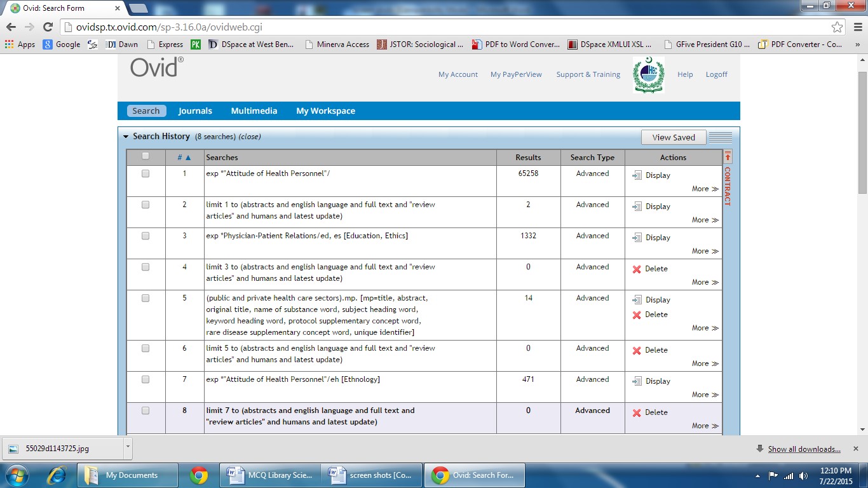
Task: Click the View Saved button
Action: click(674, 137)
